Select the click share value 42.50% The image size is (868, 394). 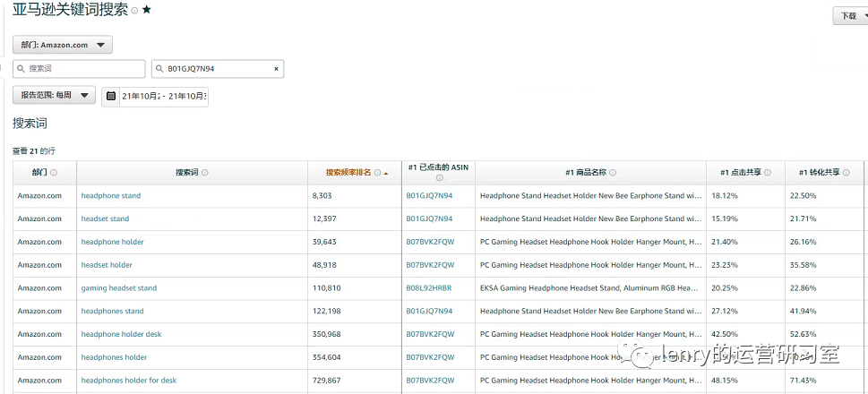point(725,334)
